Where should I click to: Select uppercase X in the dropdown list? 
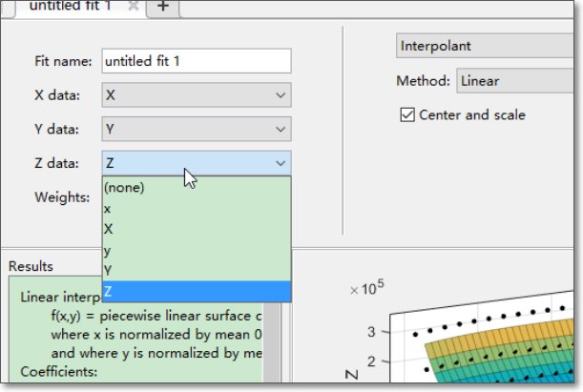click(x=108, y=229)
